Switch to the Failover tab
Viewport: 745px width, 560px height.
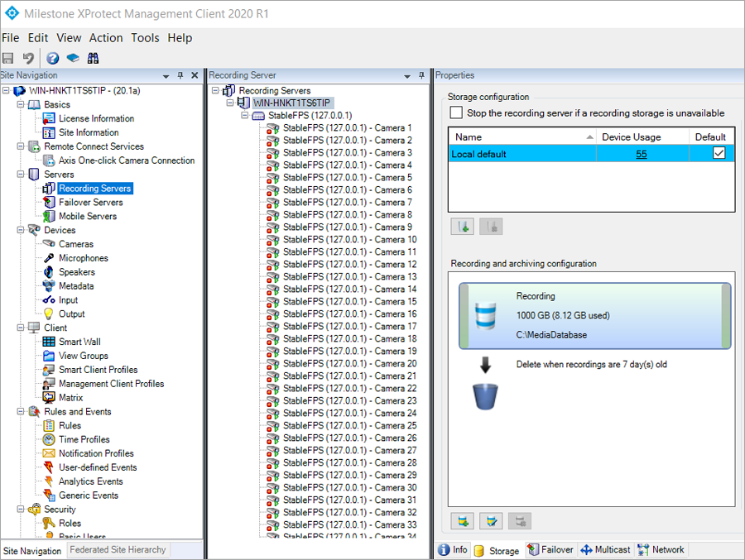coord(551,550)
